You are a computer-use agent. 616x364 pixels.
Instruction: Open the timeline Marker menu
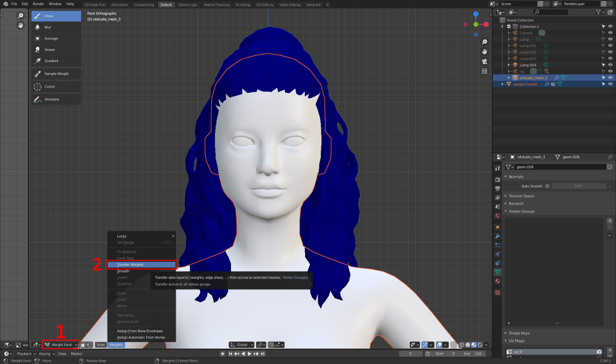coord(77,354)
